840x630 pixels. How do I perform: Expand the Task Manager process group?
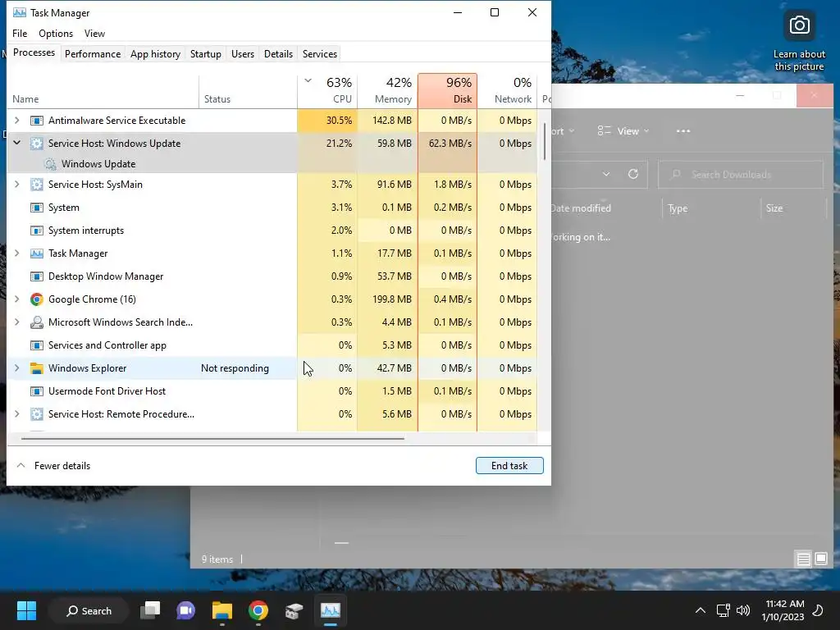pyautogui.click(x=16, y=253)
